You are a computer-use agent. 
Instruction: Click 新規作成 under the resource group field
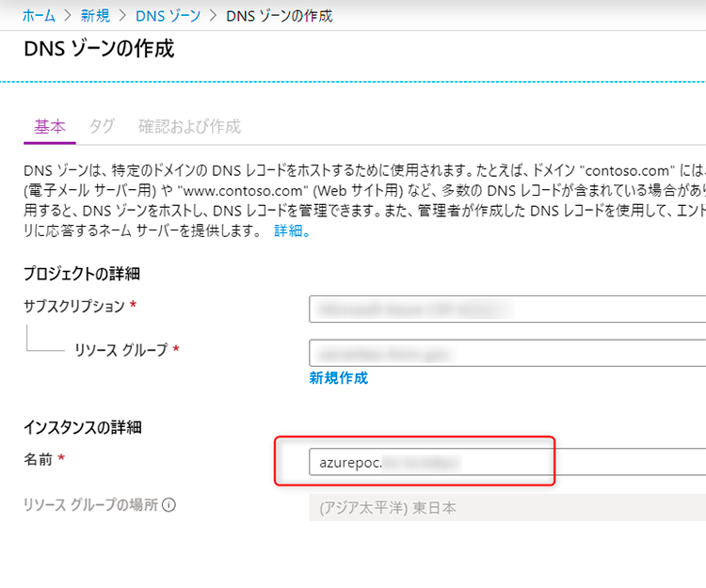pyautogui.click(x=338, y=378)
